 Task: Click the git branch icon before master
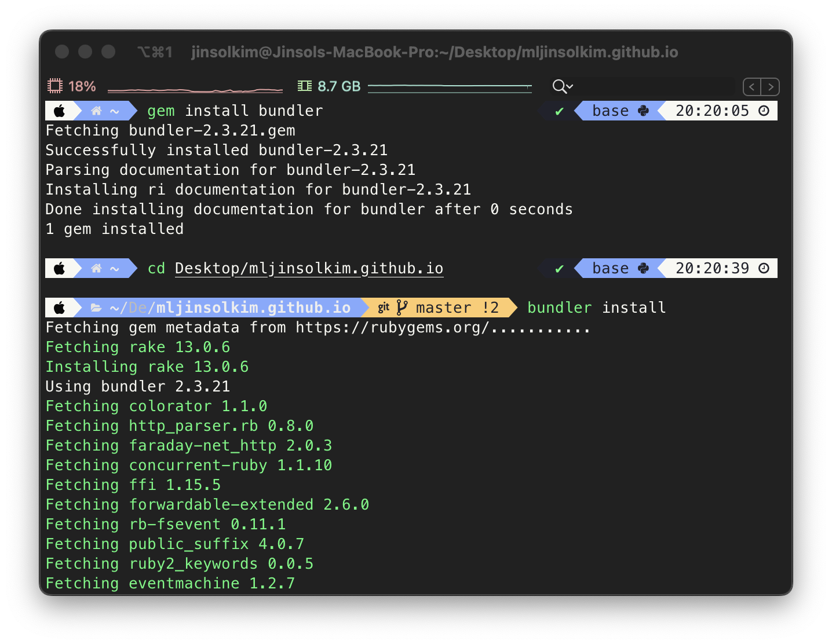(402, 308)
